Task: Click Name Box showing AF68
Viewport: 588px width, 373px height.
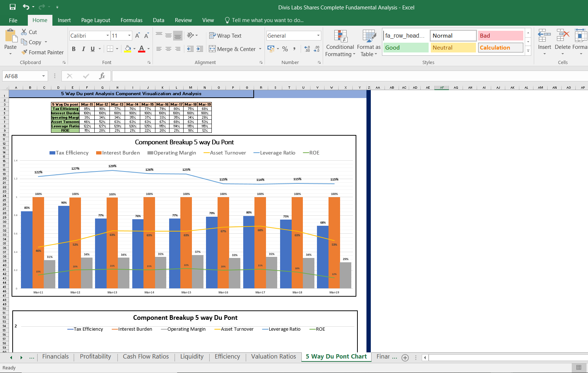Action: 21,76
